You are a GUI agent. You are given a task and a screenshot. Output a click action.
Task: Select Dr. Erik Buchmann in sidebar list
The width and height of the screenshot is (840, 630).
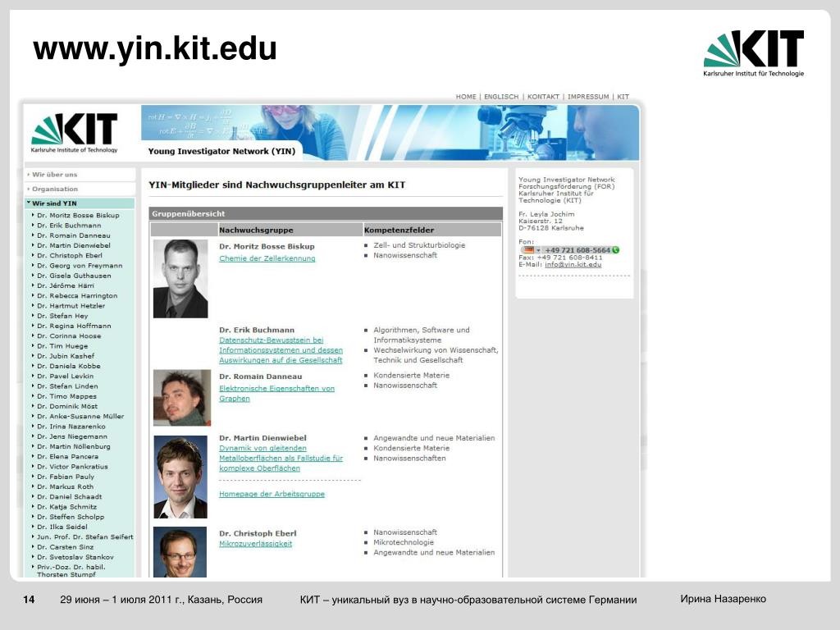pos(69,226)
